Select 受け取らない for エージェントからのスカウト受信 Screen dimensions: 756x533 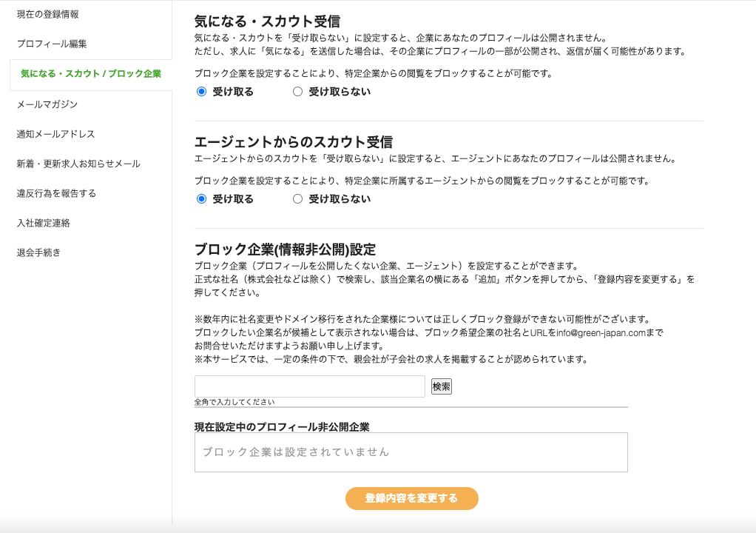coord(298,199)
